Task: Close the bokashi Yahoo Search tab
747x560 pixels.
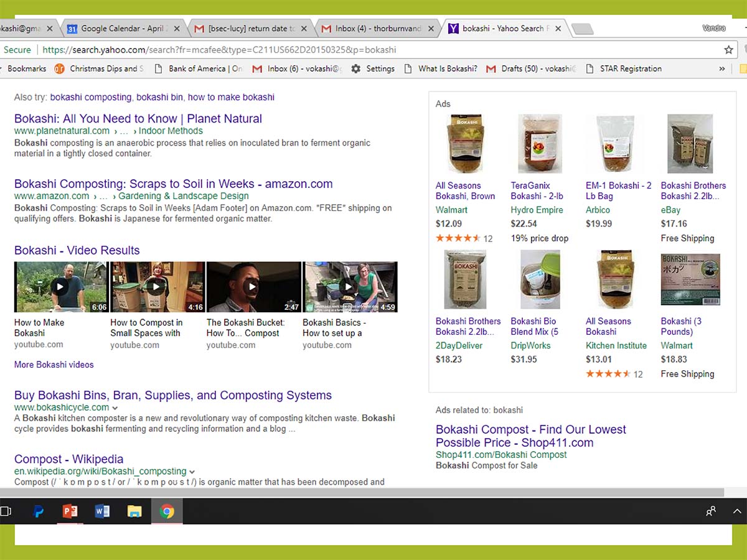Action: tap(558, 29)
